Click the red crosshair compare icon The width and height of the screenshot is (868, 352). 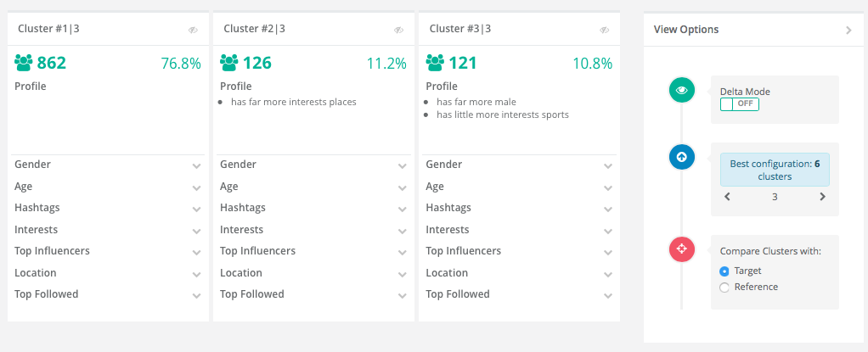(x=681, y=249)
